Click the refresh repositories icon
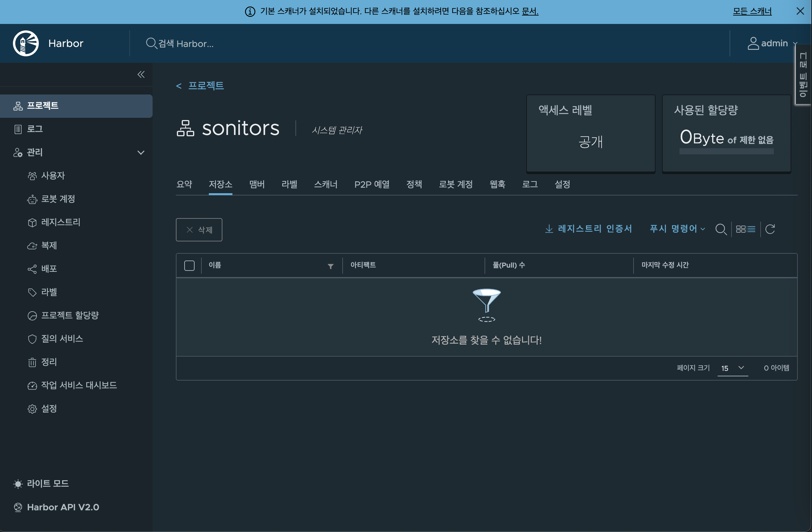The image size is (812, 532). (x=770, y=229)
